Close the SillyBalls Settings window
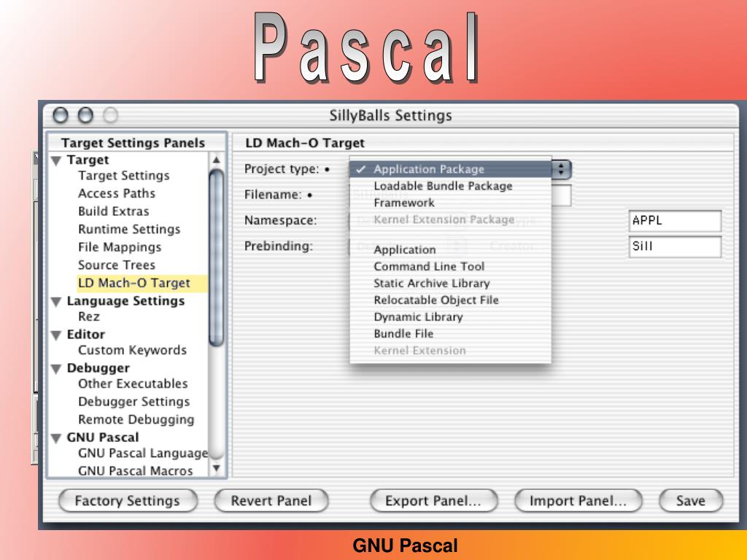747x560 pixels. click(x=61, y=114)
